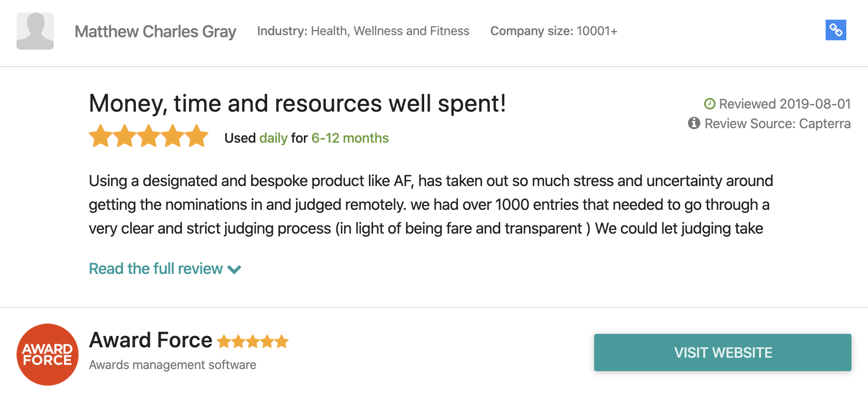The height and width of the screenshot is (398, 868).
Task: Click the review title "Money, time and resources well spent!"
Action: [297, 103]
